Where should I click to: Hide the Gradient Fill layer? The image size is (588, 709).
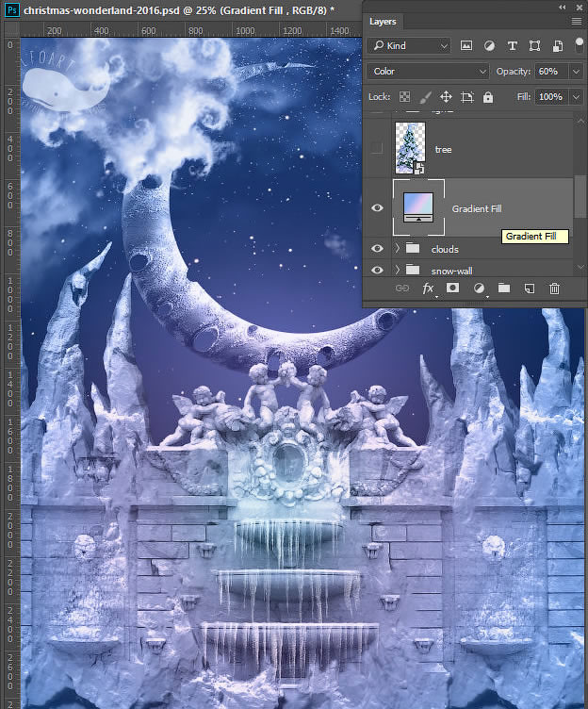point(377,207)
